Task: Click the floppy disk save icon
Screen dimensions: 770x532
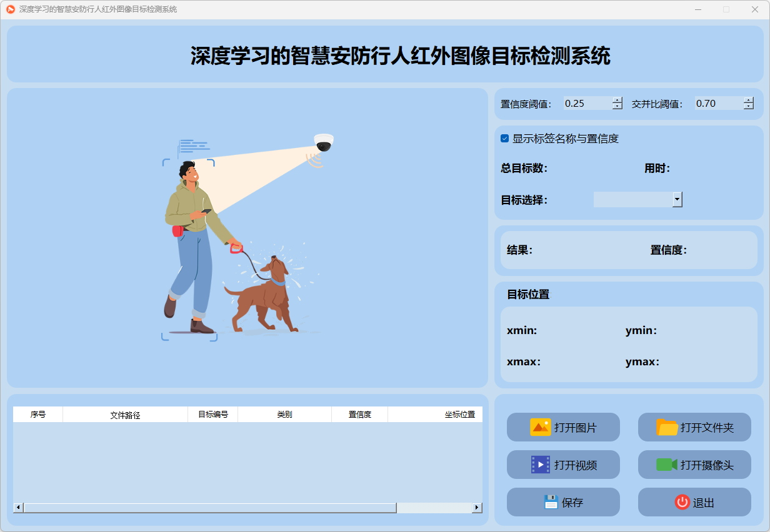Action: pyautogui.click(x=551, y=502)
